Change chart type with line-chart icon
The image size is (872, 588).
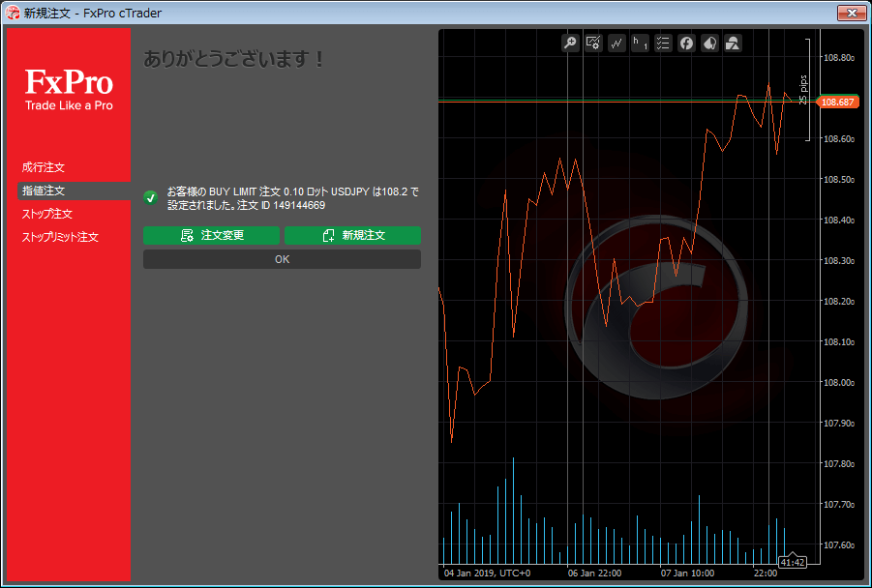(616, 43)
